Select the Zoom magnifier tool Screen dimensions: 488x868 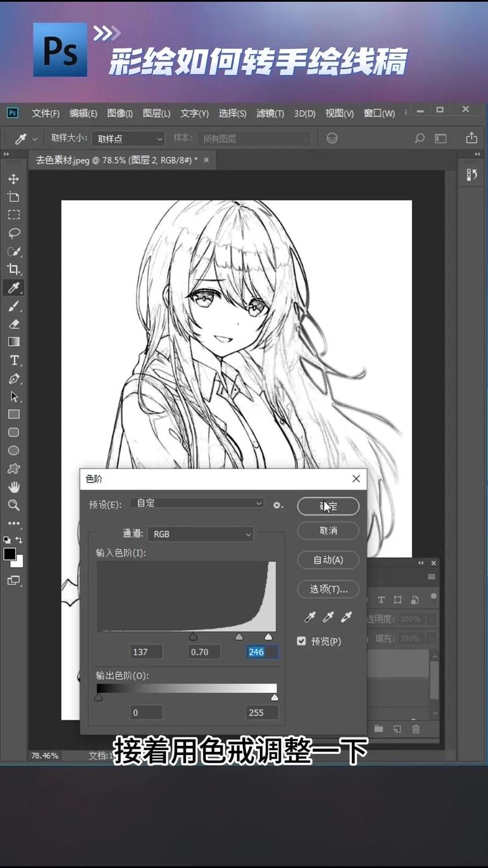pyautogui.click(x=13, y=505)
